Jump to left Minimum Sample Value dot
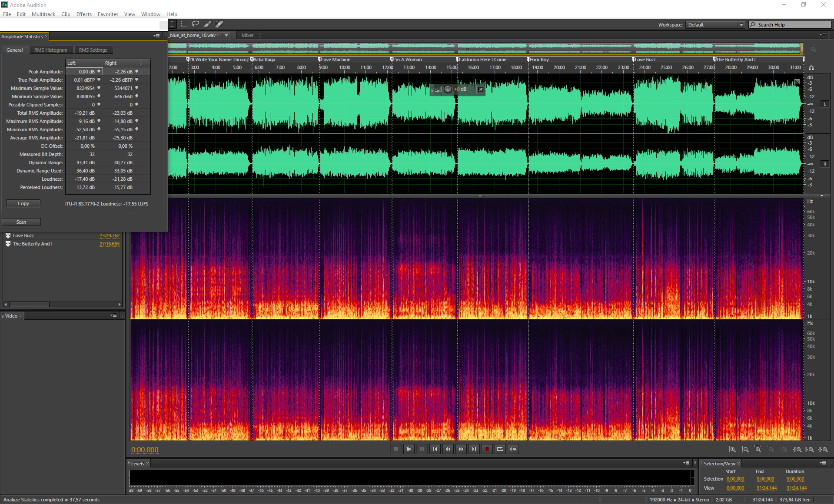The width and height of the screenshot is (834, 504). 99,96
